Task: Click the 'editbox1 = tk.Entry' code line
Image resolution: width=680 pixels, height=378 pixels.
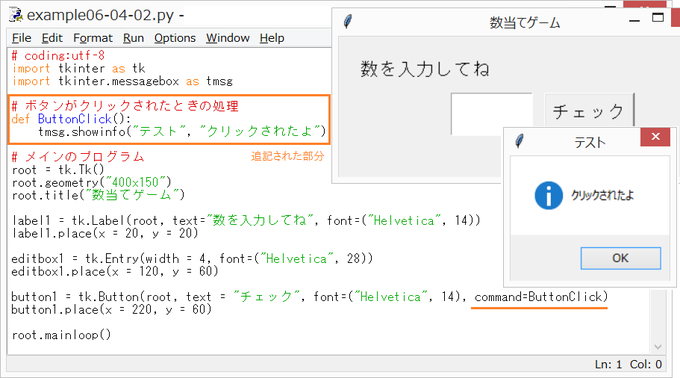Action: [x=192, y=259]
